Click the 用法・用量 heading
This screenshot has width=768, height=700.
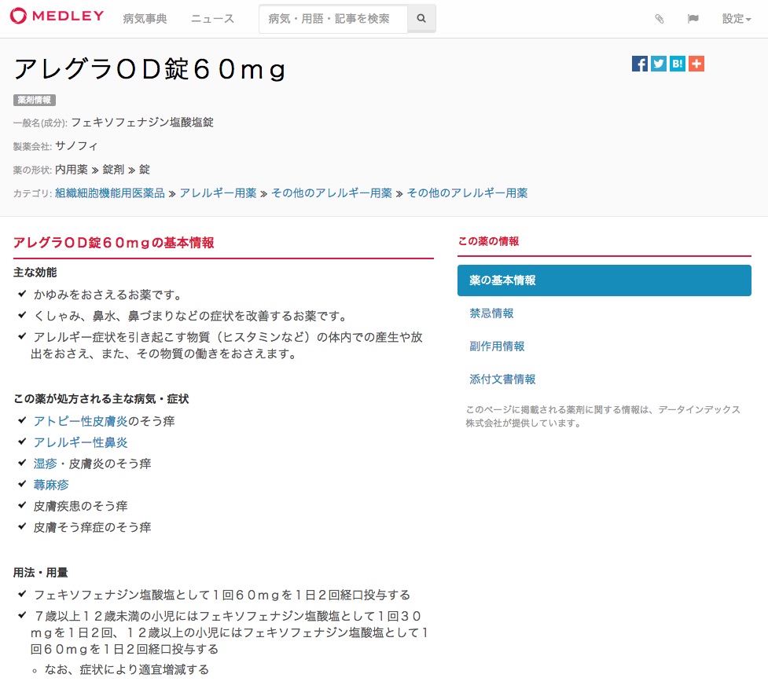pos(41,572)
